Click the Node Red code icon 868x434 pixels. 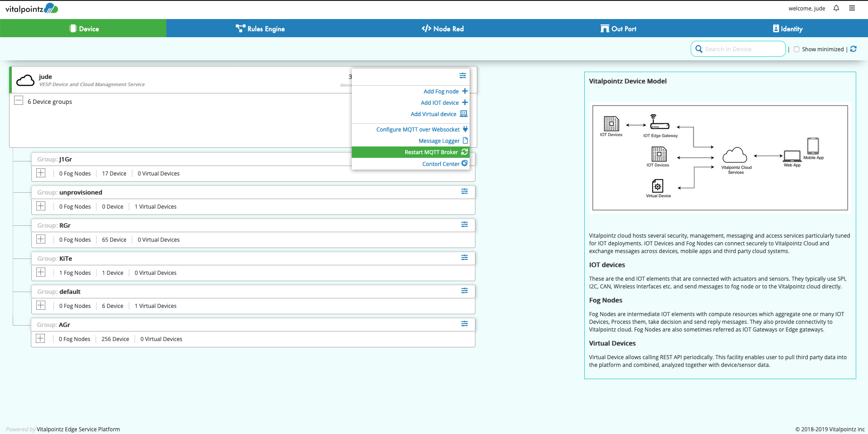(x=427, y=29)
